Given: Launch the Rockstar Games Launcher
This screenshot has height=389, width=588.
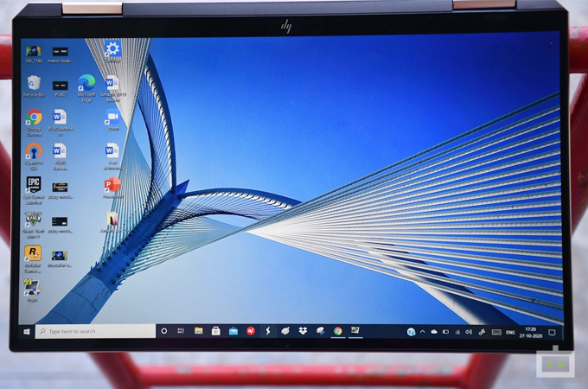Looking at the screenshot, I should [x=33, y=259].
